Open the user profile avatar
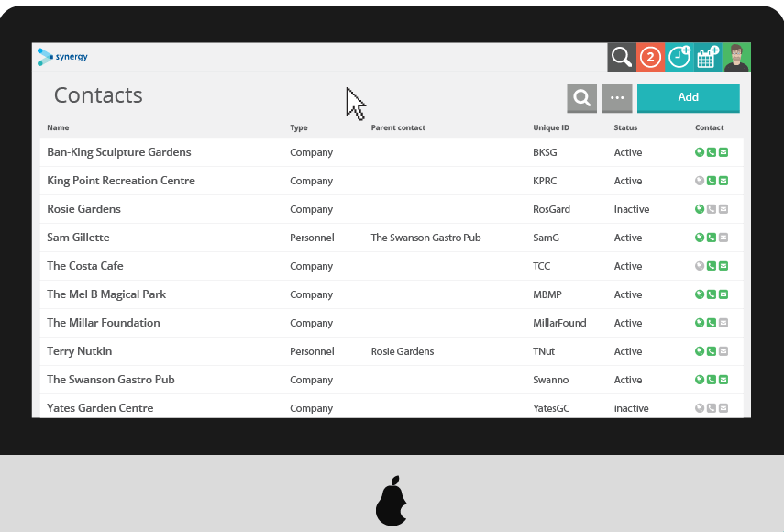Screen dimensions: 784x532 736,57
